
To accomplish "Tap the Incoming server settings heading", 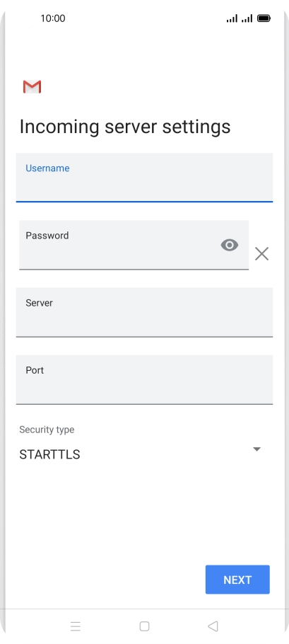I will click(125, 127).
